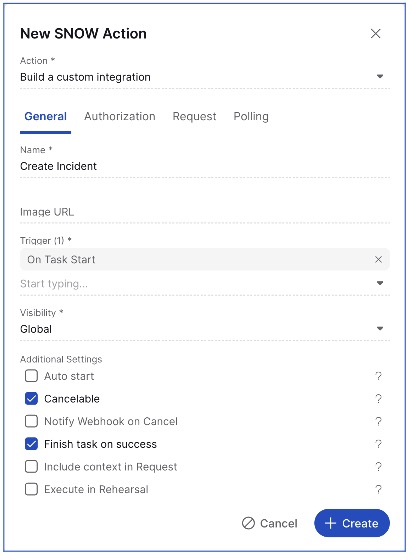Uncheck the Cancelable checkbox
The image size is (412, 560).
[31, 399]
